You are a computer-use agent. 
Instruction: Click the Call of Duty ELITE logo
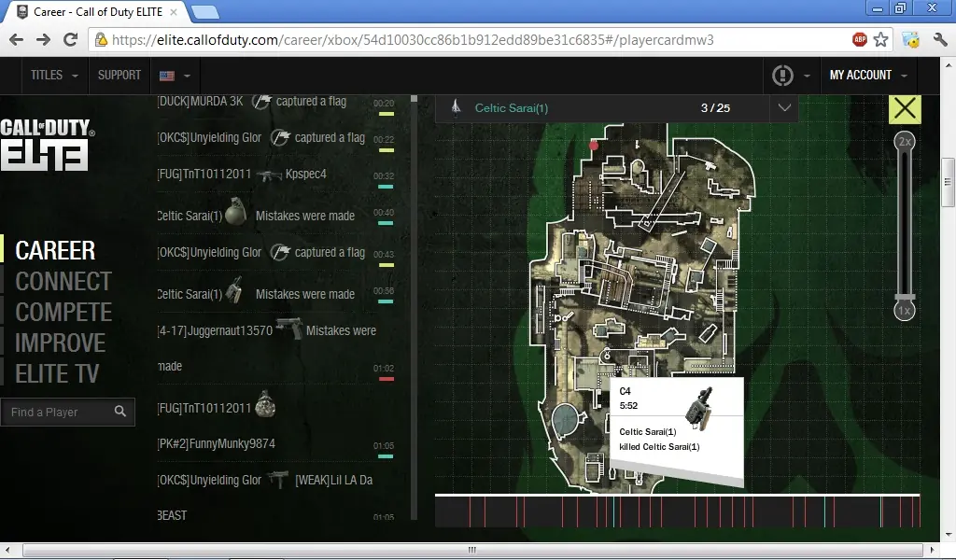47,145
